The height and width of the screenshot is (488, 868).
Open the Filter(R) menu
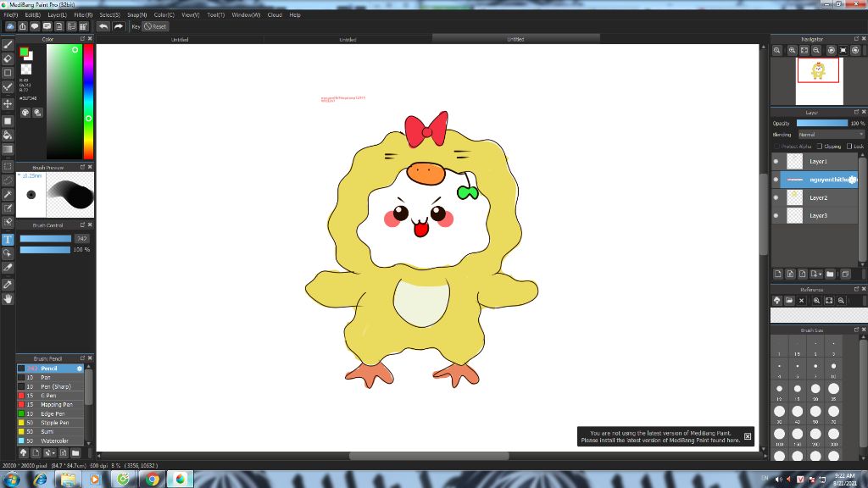[84, 15]
